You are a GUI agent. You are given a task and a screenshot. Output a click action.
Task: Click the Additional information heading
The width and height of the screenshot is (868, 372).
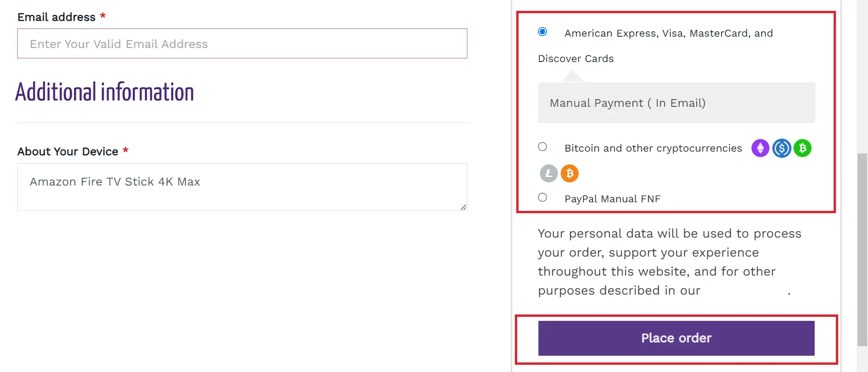tap(104, 92)
